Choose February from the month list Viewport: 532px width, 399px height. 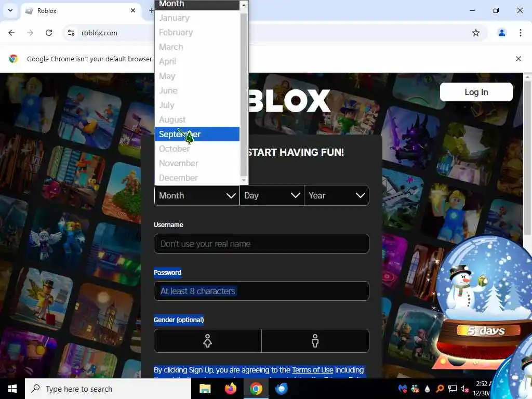[197, 32]
